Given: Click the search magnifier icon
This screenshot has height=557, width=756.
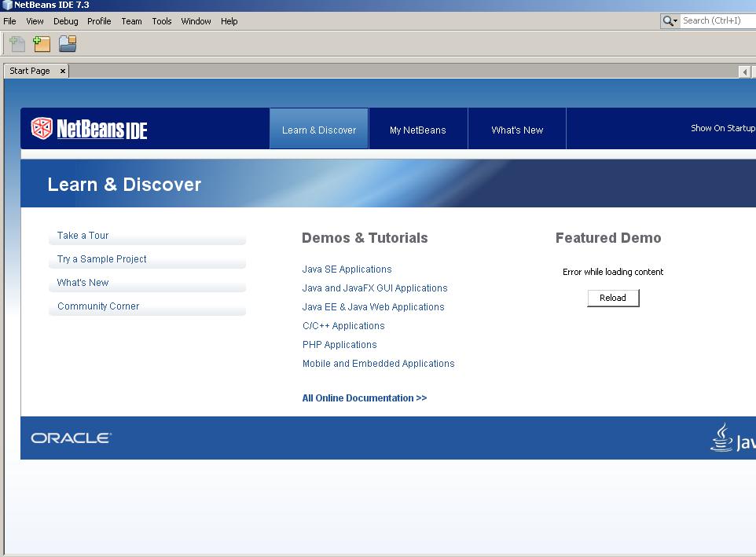Looking at the screenshot, I should click(x=666, y=20).
